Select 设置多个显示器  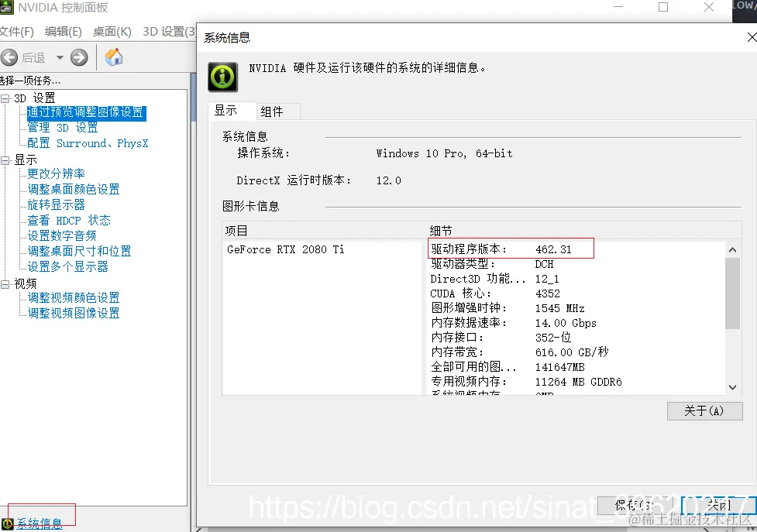pyautogui.click(x=67, y=266)
